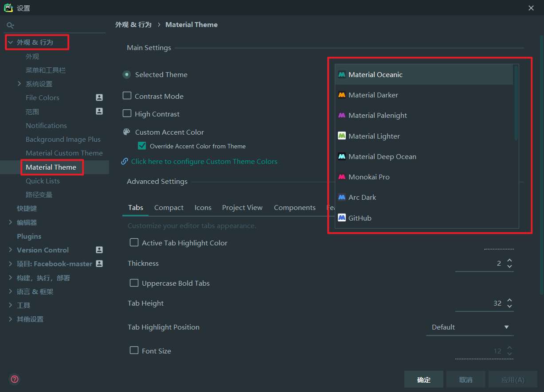Image resolution: width=544 pixels, height=392 pixels.
Task: Click the search magnifier icon
Action: coord(10,26)
